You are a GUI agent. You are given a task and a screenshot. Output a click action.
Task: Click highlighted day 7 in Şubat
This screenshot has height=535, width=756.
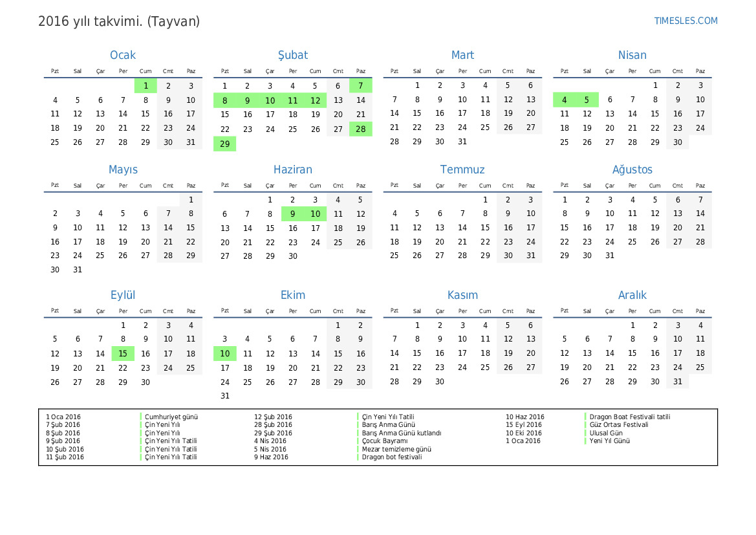pos(361,86)
